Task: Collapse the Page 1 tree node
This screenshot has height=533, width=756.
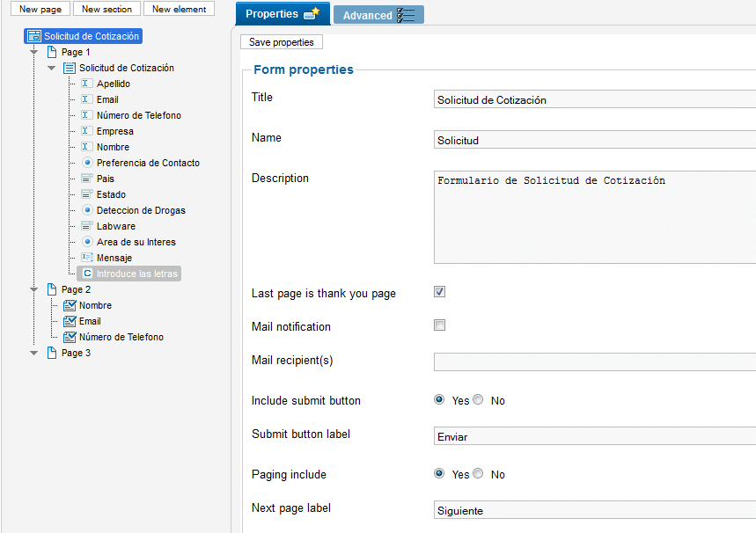Action: click(x=33, y=52)
